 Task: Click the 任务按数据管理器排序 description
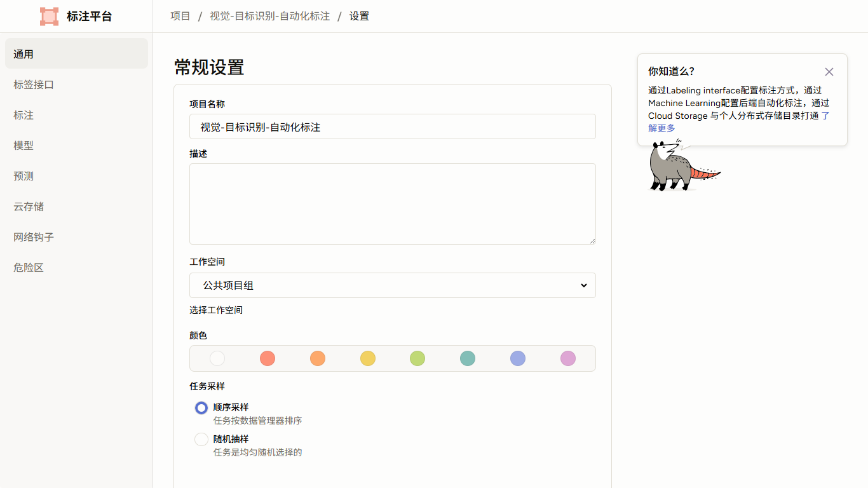coord(258,421)
